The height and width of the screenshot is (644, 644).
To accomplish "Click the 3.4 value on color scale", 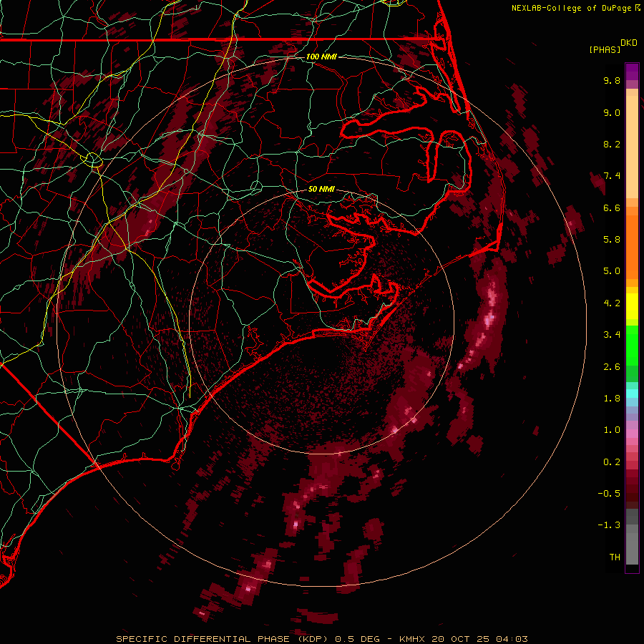I will (x=612, y=335).
